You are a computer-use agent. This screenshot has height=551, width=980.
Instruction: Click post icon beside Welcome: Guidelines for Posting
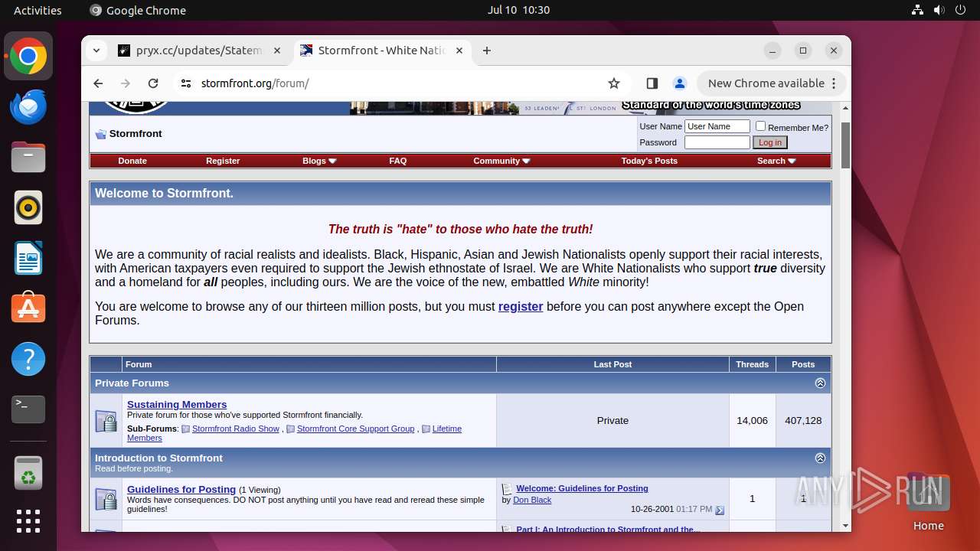(x=507, y=488)
